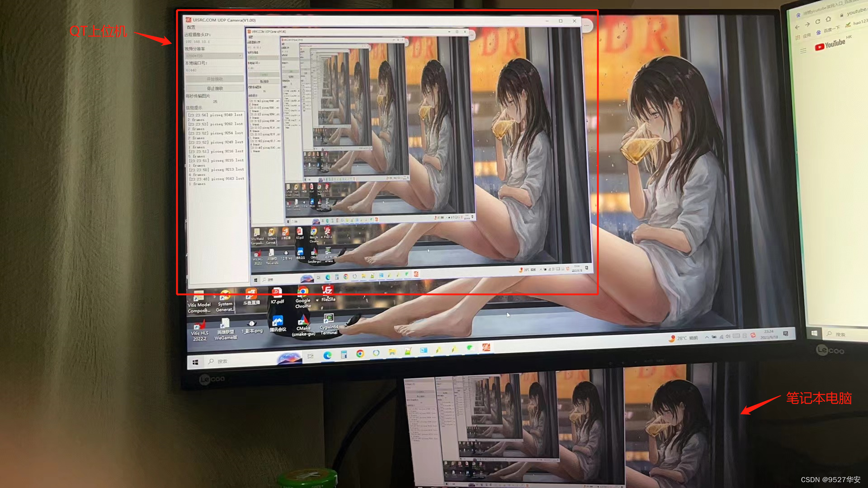Select log line '[23:23:53] picseq:9262 lost'
868x488 pixels.
coord(216,124)
